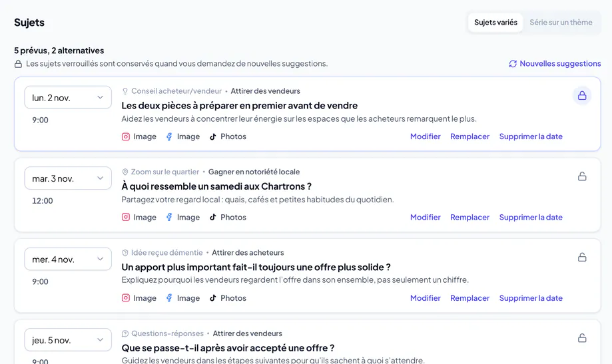Click the 'Sujets' heading
This screenshot has width=612, height=364.
coord(29,23)
